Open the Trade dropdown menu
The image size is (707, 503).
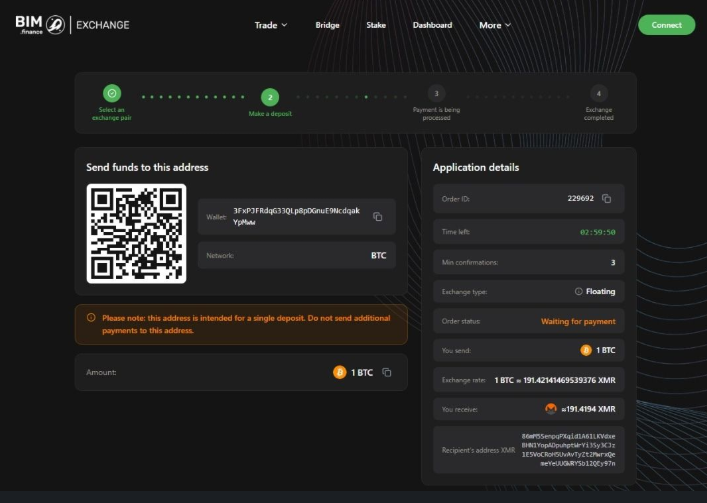[271, 25]
